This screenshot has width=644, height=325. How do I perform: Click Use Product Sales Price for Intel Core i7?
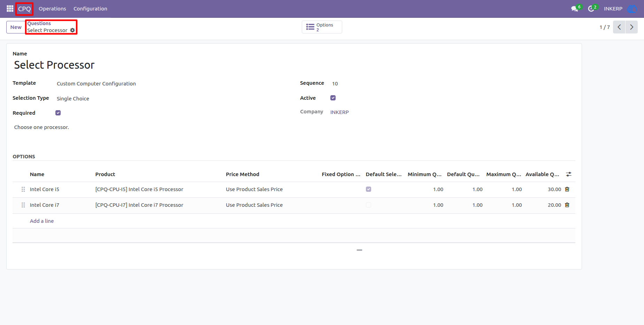[x=254, y=205]
